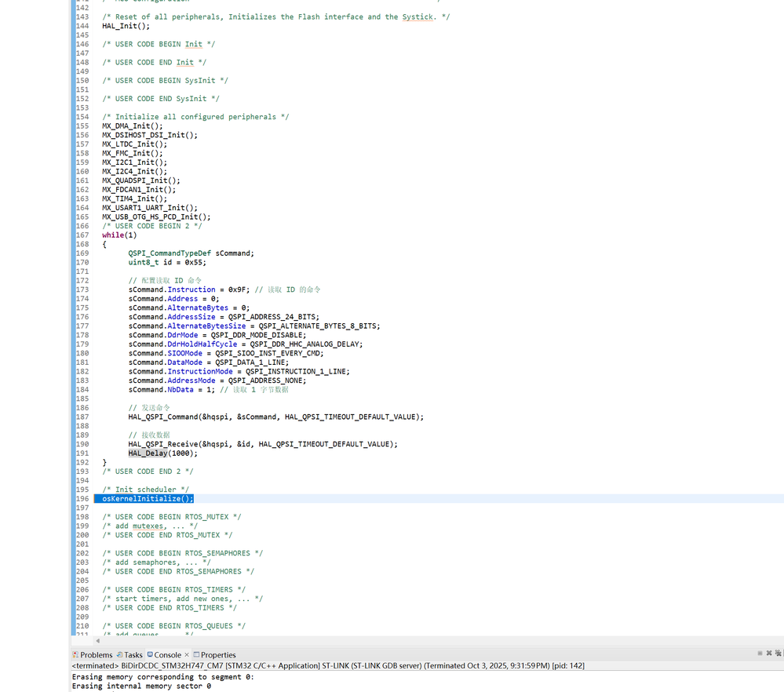Select the Tasks tab
The width and height of the screenshot is (784, 692).
pos(133,654)
